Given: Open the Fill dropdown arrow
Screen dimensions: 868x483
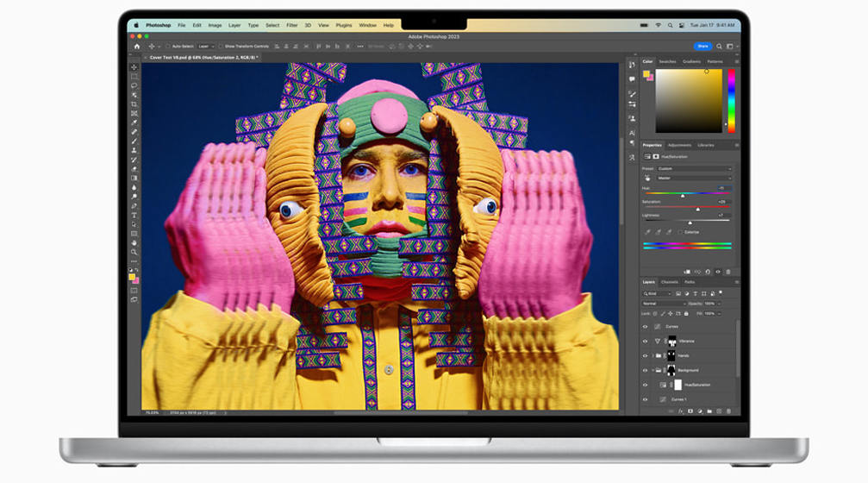Looking at the screenshot, I should pos(719,313).
